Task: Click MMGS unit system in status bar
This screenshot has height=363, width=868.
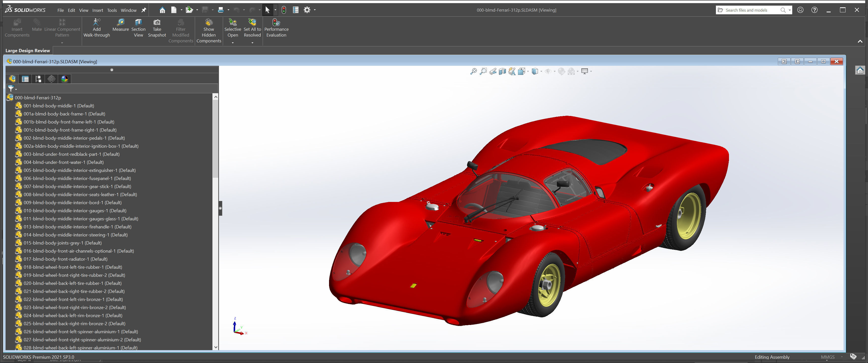Action: 828,357
